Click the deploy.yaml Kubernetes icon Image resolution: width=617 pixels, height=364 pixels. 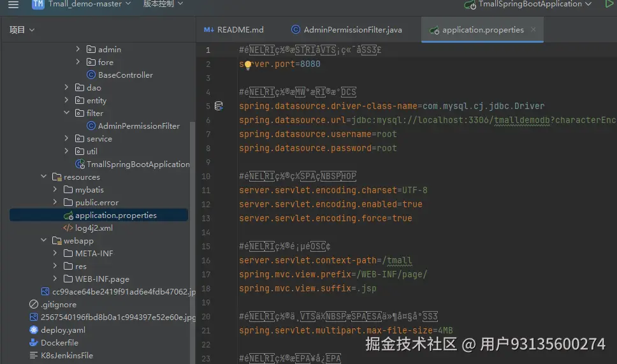(x=33, y=330)
